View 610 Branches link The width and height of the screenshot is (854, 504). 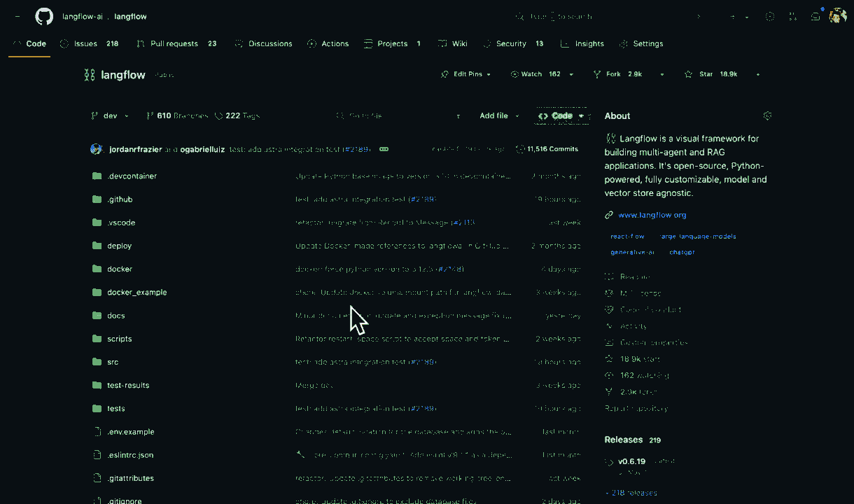pos(177,116)
